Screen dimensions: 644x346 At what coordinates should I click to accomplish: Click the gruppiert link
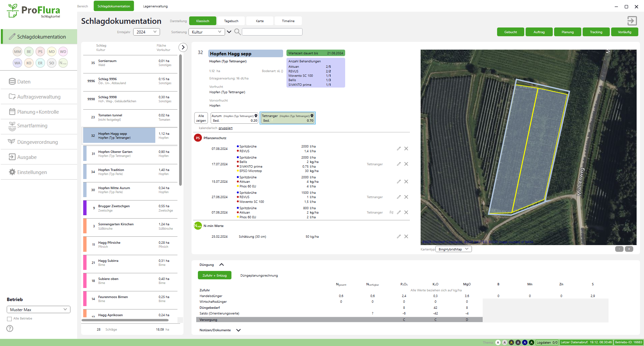pyautogui.click(x=225, y=128)
